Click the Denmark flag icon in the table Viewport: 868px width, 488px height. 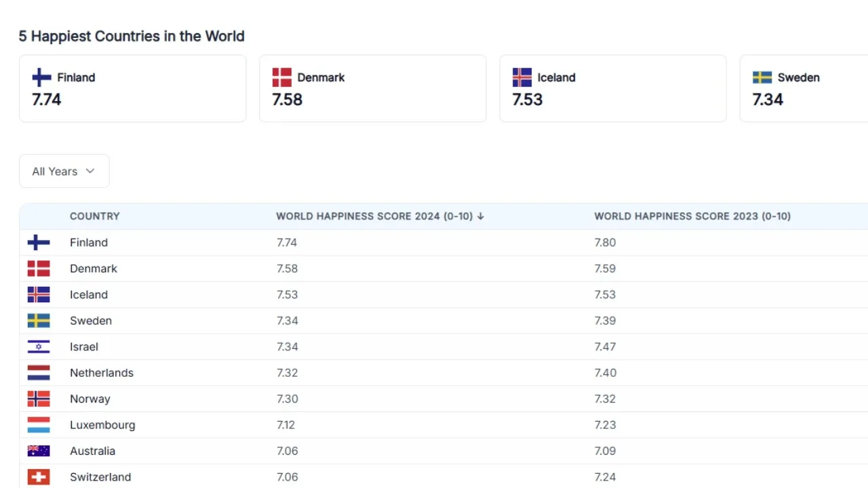point(39,268)
